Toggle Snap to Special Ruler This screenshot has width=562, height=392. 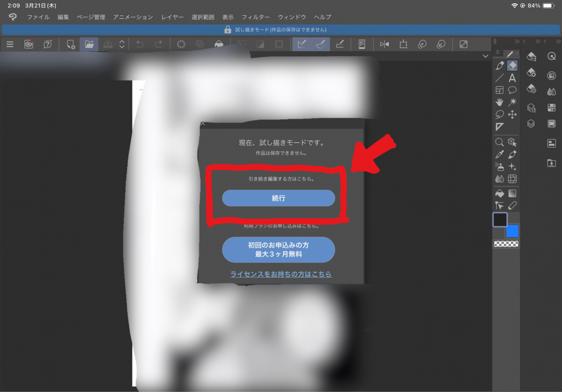pos(321,44)
